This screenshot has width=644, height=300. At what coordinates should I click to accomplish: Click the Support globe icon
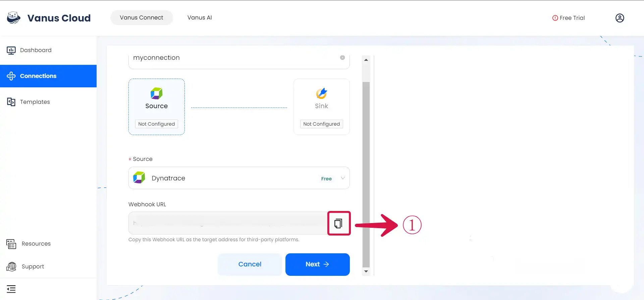pyautogui.click(x=11, y=267)
